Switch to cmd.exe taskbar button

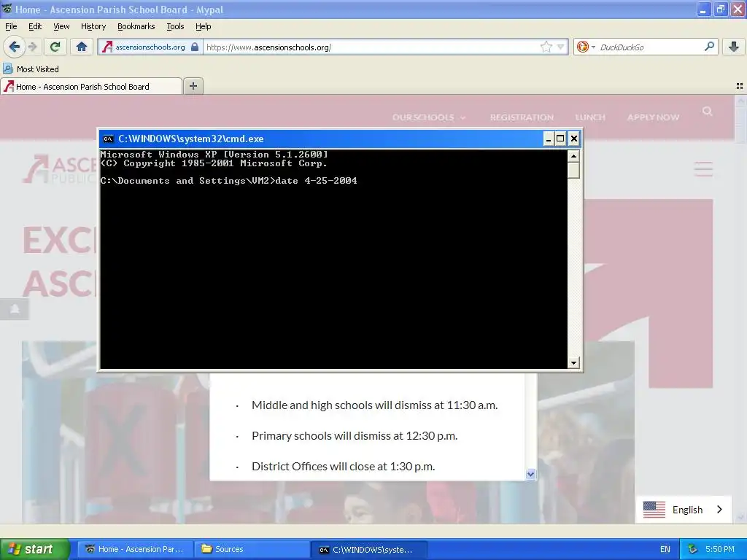368,549
